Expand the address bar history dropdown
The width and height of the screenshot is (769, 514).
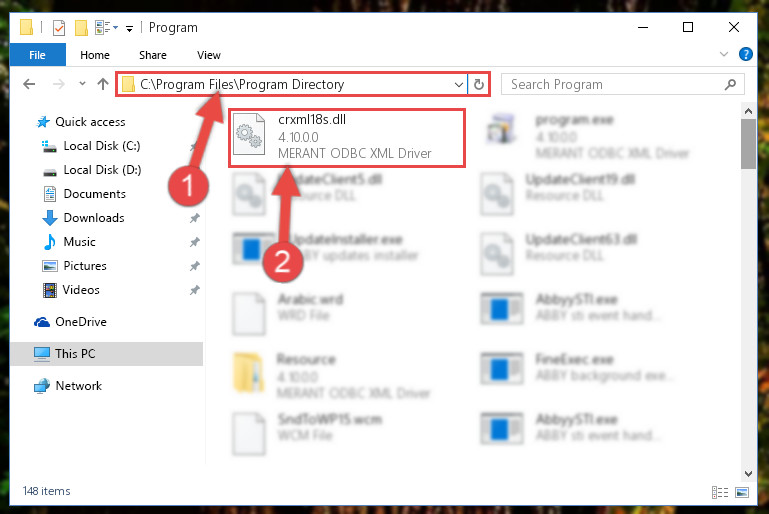459,84
